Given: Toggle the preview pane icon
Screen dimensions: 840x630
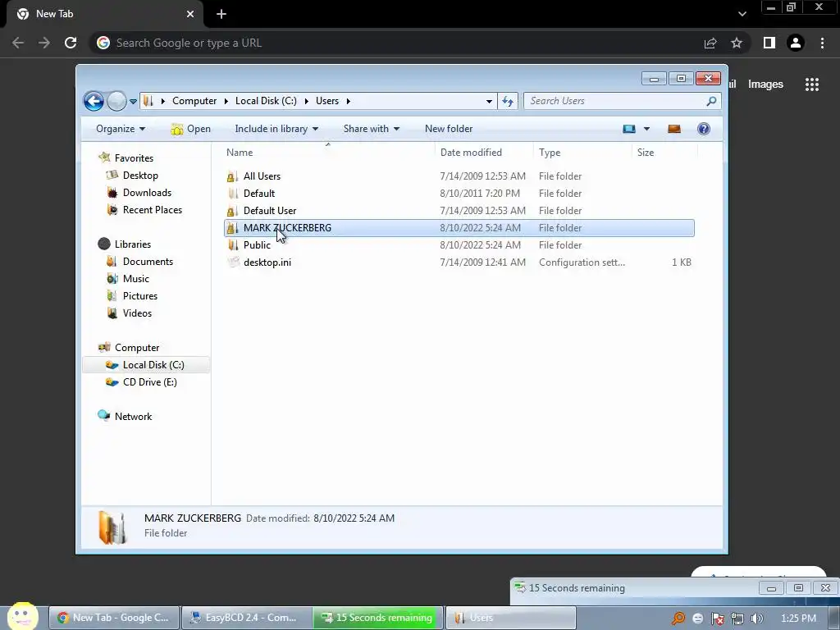Looking at the screenshot, I should [674, 129].
